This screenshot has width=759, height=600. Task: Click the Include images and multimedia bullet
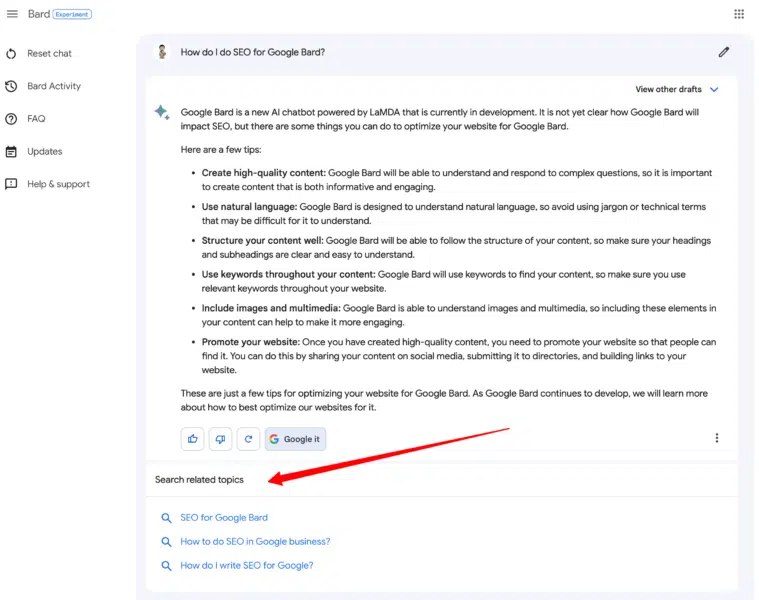(459, 315)
